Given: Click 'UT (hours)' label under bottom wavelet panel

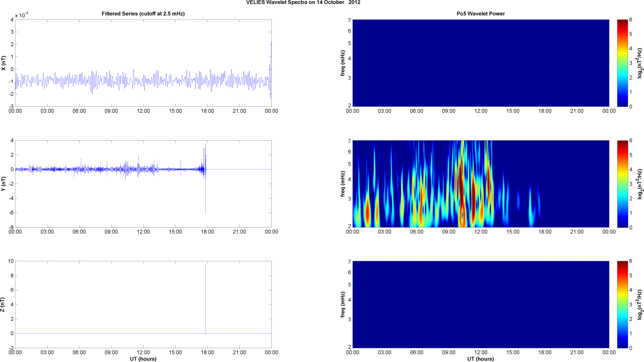Looking at the screenshot, I should (481, 359).
